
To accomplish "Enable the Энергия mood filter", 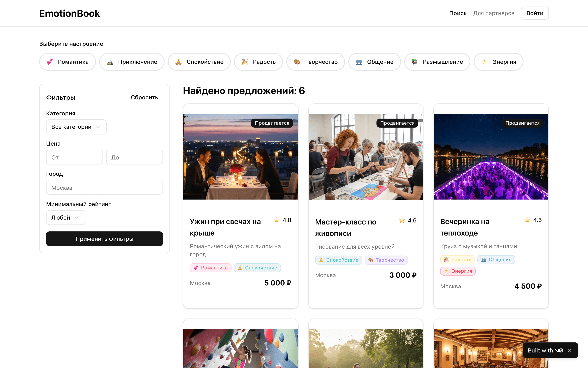I will tap(498, 62).
